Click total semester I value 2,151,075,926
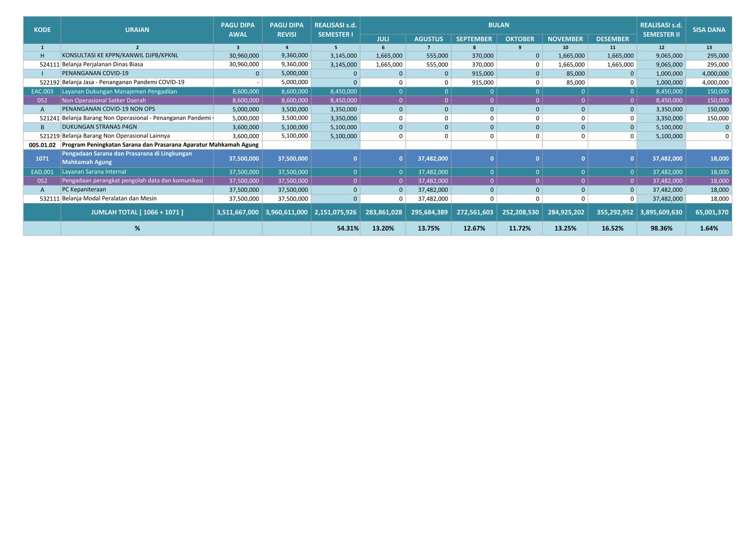This screenshot has height=534, width=756. pos(335,212)
